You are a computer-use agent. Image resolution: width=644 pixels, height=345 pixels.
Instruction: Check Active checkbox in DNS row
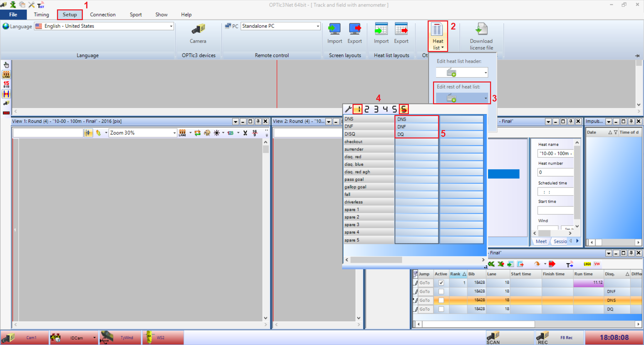[x=441, y=300]
